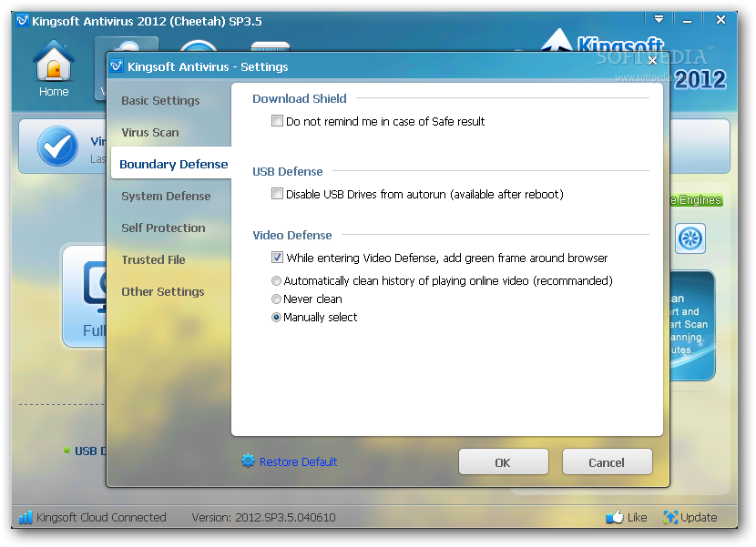Click the blue checkmark status icon in main window
The height and width of the screenshot is (547, 756).
tap(57, 146)
